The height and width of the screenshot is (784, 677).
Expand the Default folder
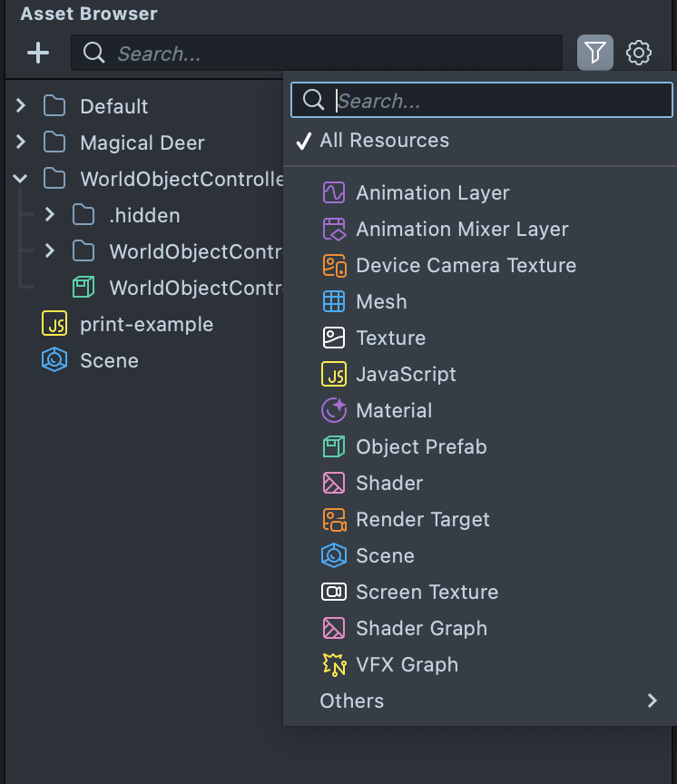tap(21, 106)
